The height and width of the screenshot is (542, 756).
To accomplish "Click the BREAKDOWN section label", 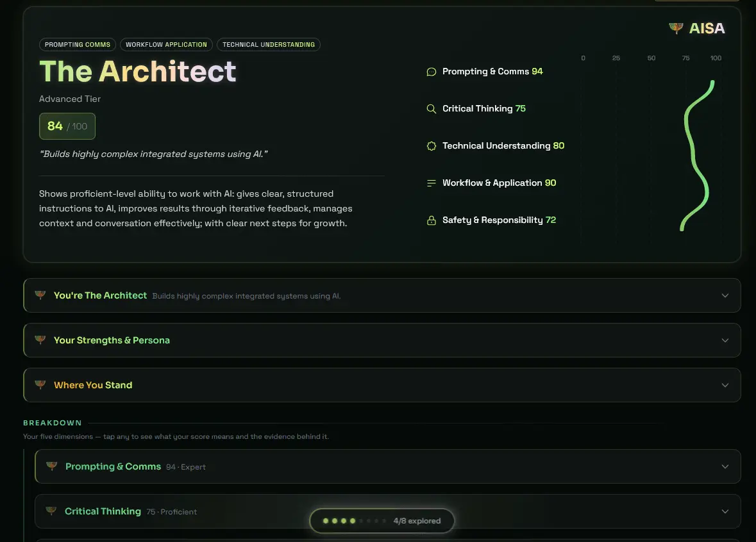I will [x=53, y=423].
